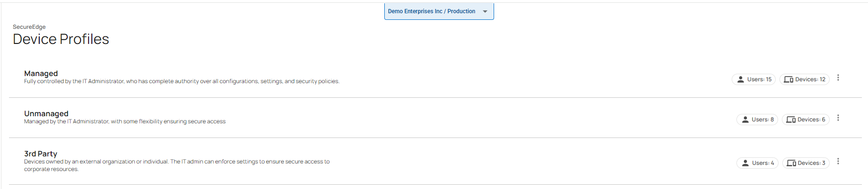Click the dropdown arrow beside Production
868x189 pixels.
(485, 11)
